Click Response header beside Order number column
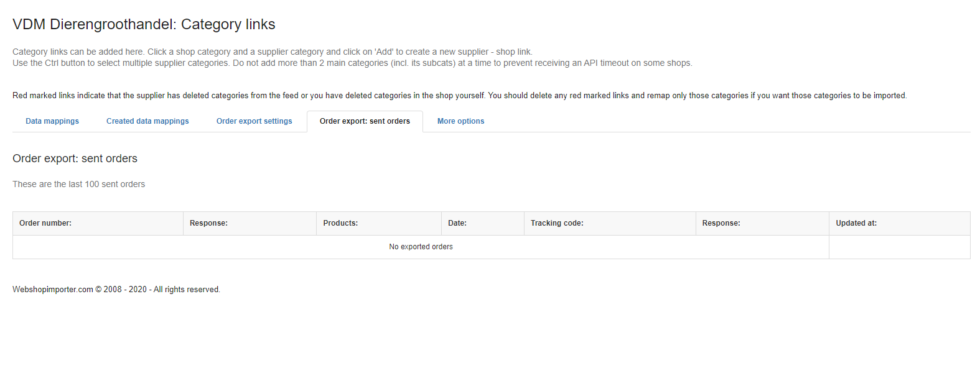The image size is (980, 368). coord(250,223)
